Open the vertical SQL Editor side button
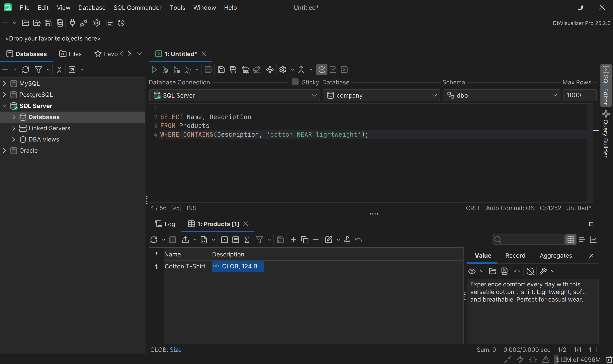Screen dimensions: 613x364 click(606, 85)
